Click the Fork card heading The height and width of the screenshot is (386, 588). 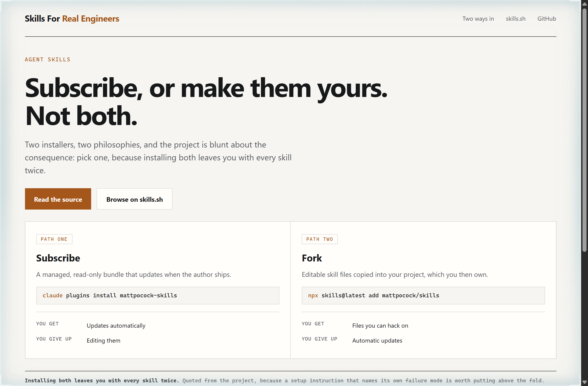pos(312,258)
